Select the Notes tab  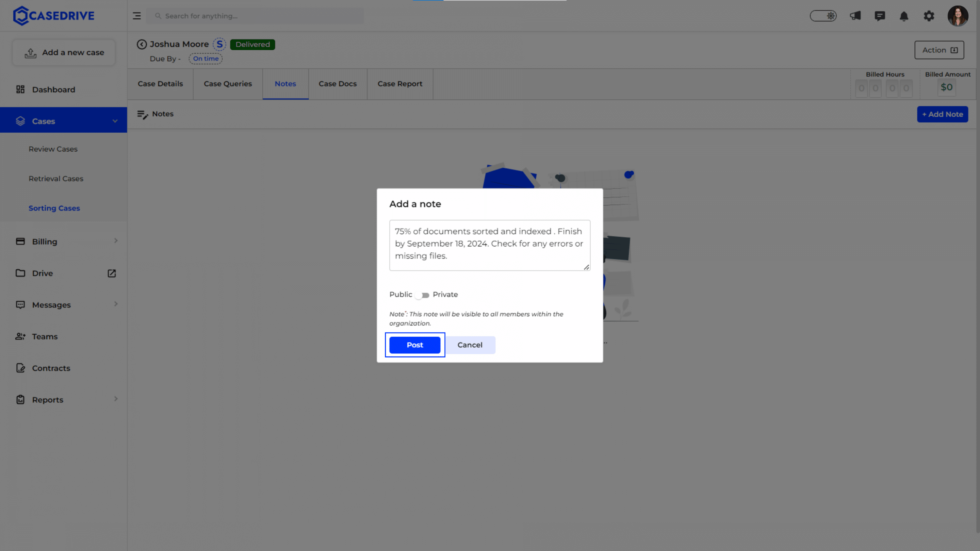coord(285,84)
